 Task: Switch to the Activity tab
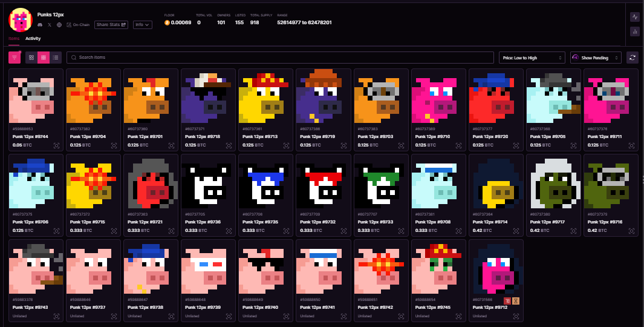[33, 39]
